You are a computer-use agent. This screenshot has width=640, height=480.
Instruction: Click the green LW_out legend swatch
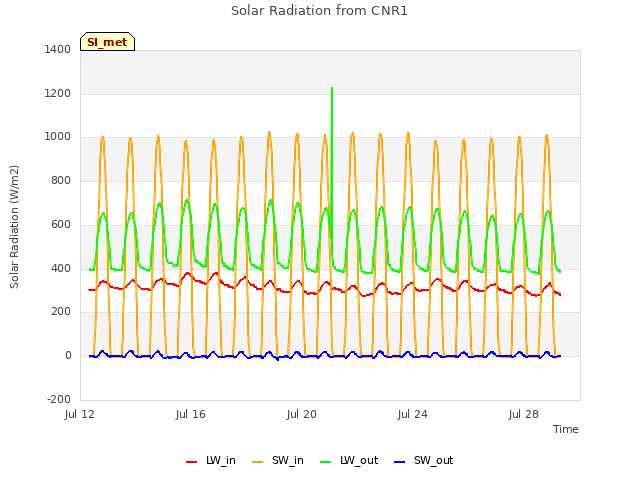(326, 462)
